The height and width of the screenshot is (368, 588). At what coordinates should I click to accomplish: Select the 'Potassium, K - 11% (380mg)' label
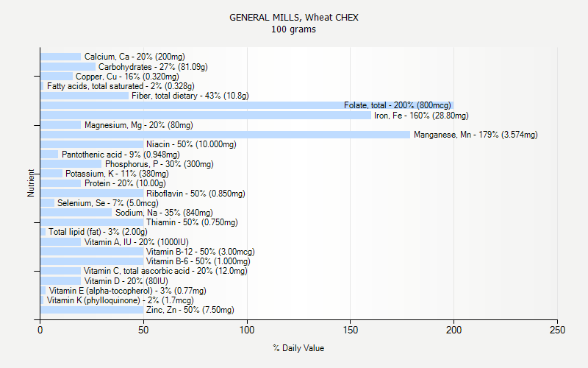(117, 174)
